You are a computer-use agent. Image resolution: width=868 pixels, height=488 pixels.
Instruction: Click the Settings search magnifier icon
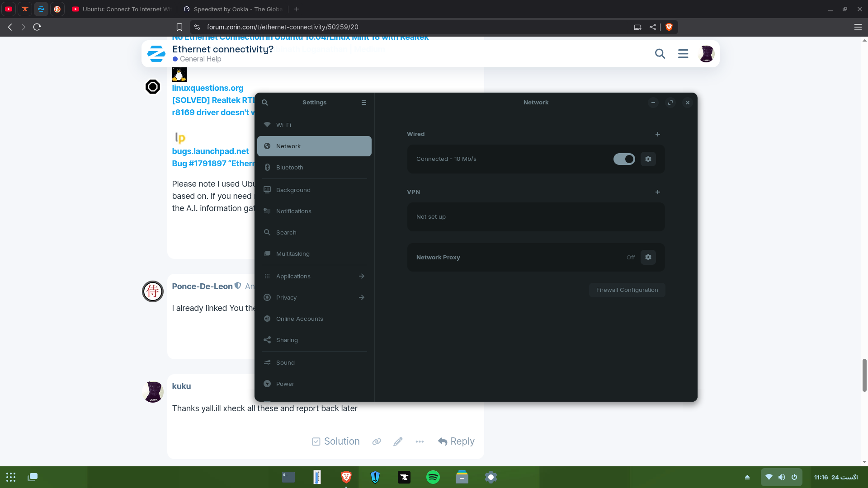click(x=265, y=103)
